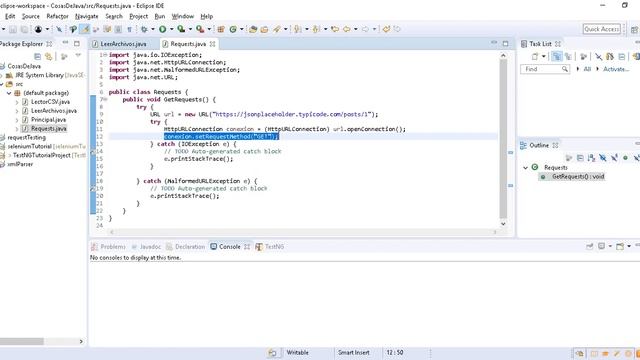The image size is (640, 360).
Task: Minimize the Package Explorer view
Action: [x=65, y=42]
